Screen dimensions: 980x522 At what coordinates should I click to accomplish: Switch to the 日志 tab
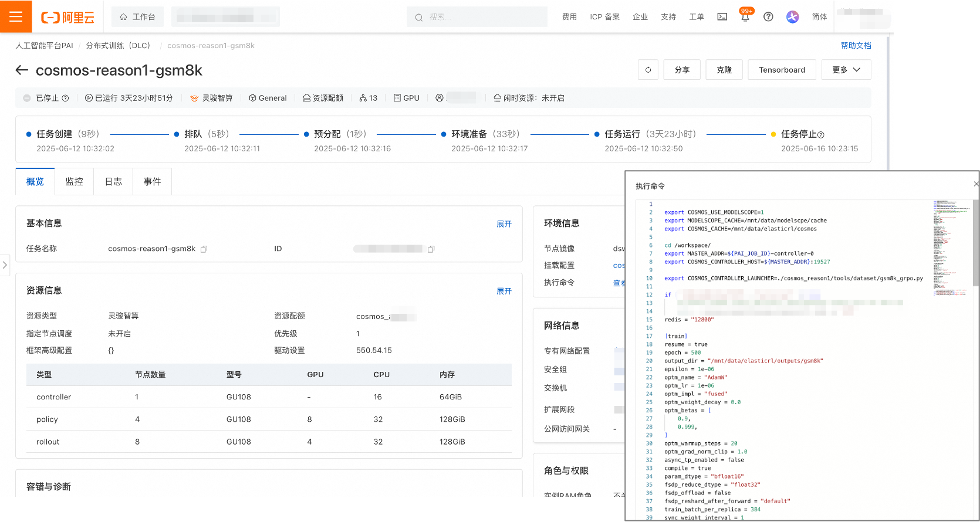coord(113,182)
